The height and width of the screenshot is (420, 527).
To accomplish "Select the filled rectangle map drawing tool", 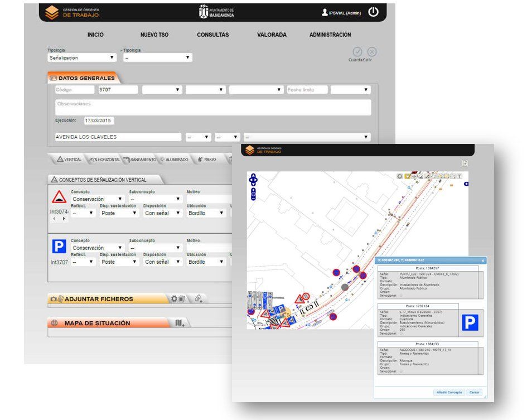I will 446,176.
